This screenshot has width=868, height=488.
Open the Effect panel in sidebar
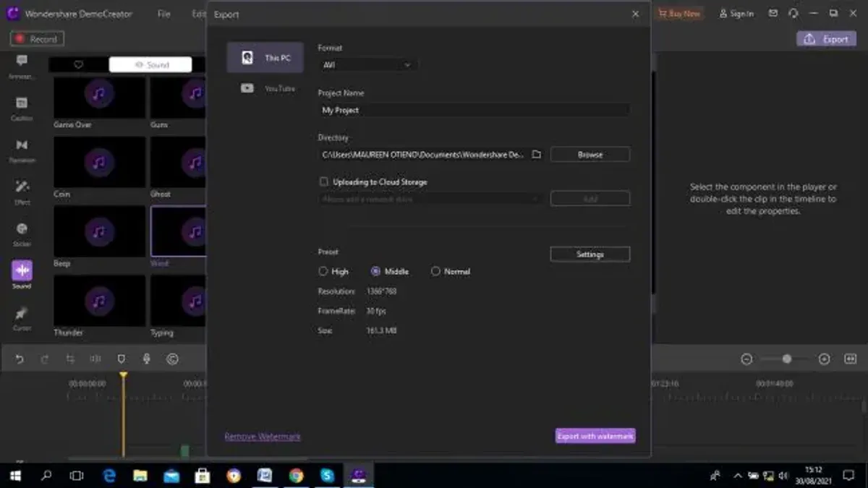click(22, 192)
